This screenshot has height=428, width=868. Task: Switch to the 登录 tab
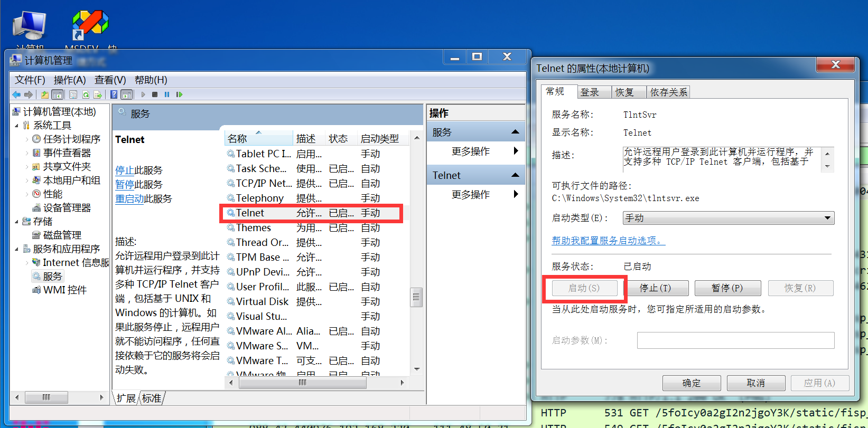point(593,92)
